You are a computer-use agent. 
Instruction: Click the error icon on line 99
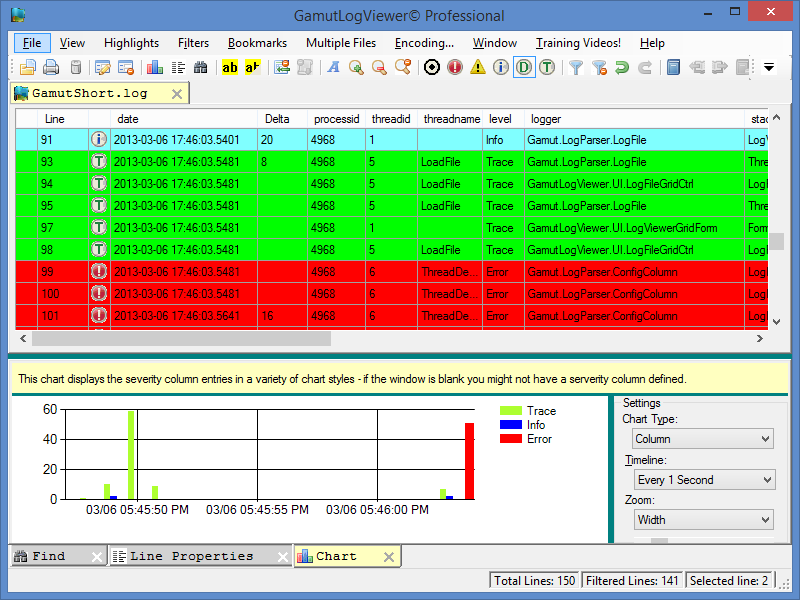coord(98,271)
